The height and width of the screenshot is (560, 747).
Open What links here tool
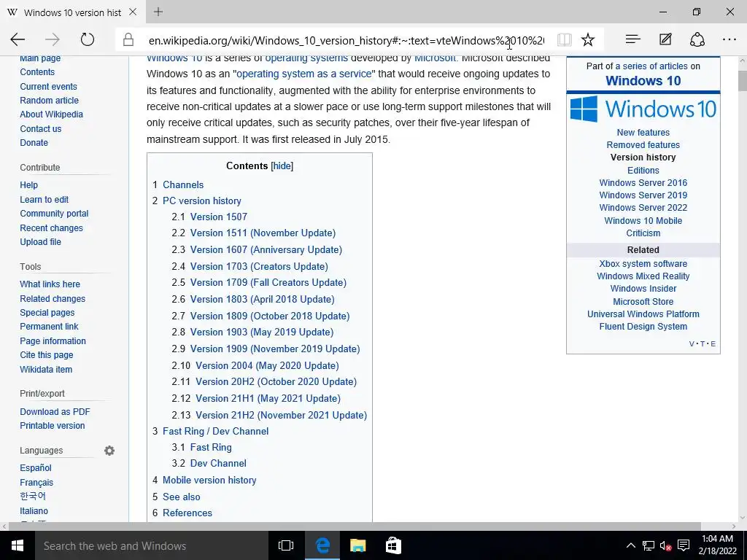[x=50, y=284]
